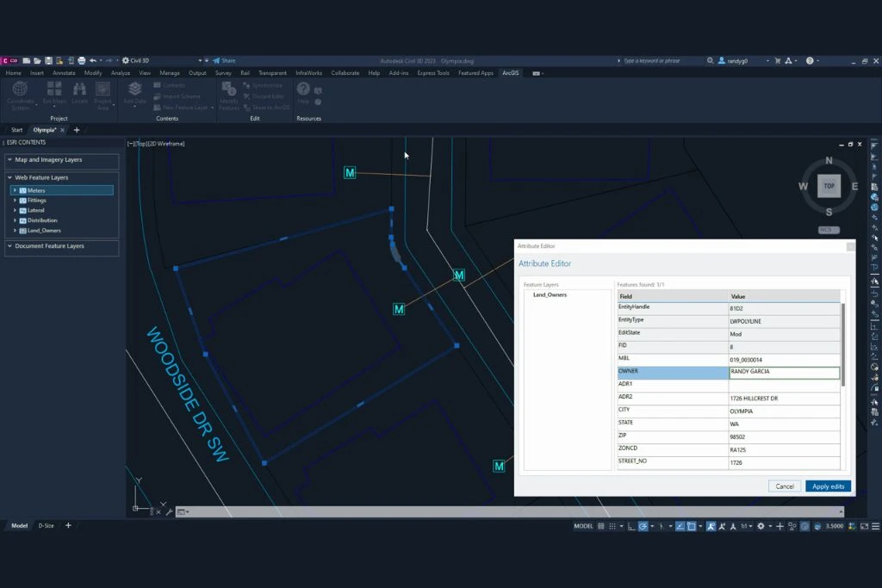Screen dimensions: 882x588
Task: Expand the Lateral layer tree node
Action: pos(15,210)
